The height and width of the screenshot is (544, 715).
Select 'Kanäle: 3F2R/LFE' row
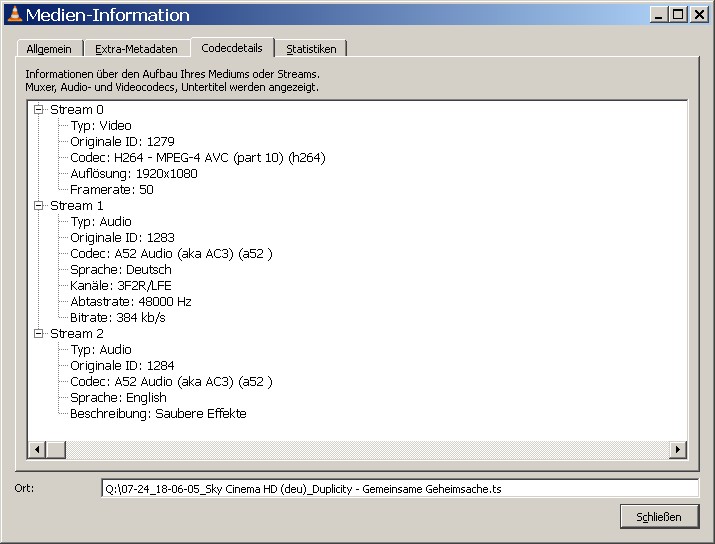(121, 286)
